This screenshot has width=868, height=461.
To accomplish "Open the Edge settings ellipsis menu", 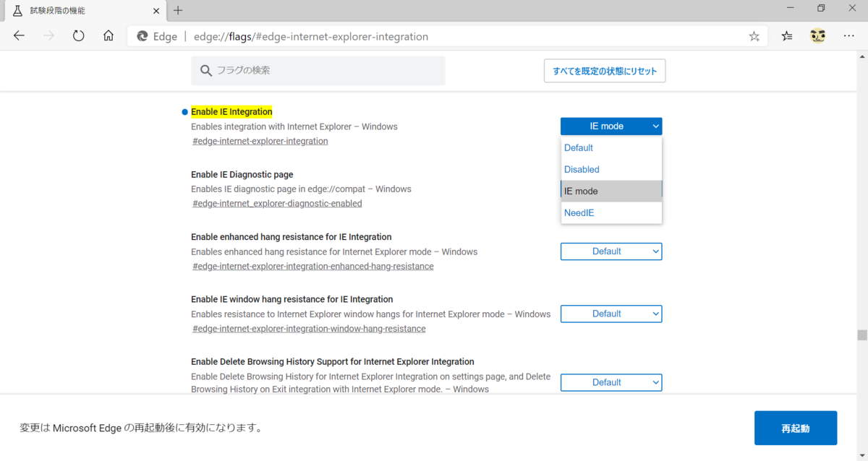I will pyautogui.click(x=849, y=36).
